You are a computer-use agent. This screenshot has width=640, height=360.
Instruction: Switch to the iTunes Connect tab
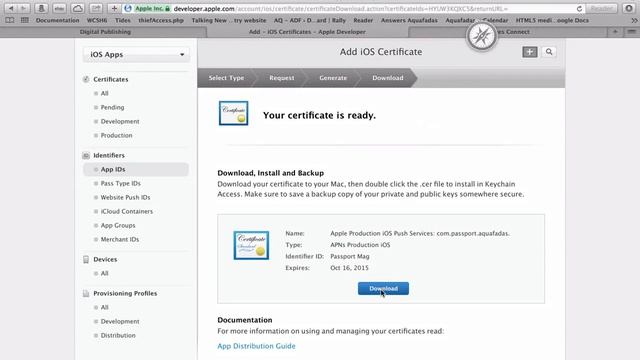(x=508, y=31)
